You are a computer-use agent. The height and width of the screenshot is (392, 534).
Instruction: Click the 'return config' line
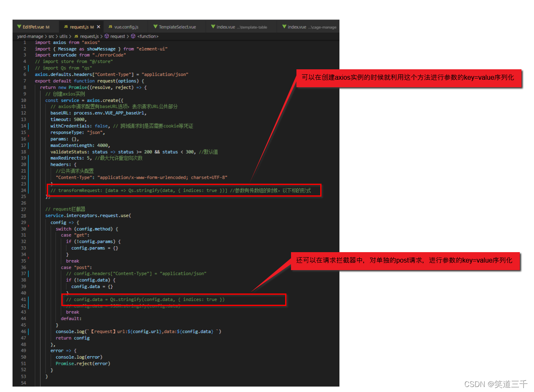coord(73,338)
